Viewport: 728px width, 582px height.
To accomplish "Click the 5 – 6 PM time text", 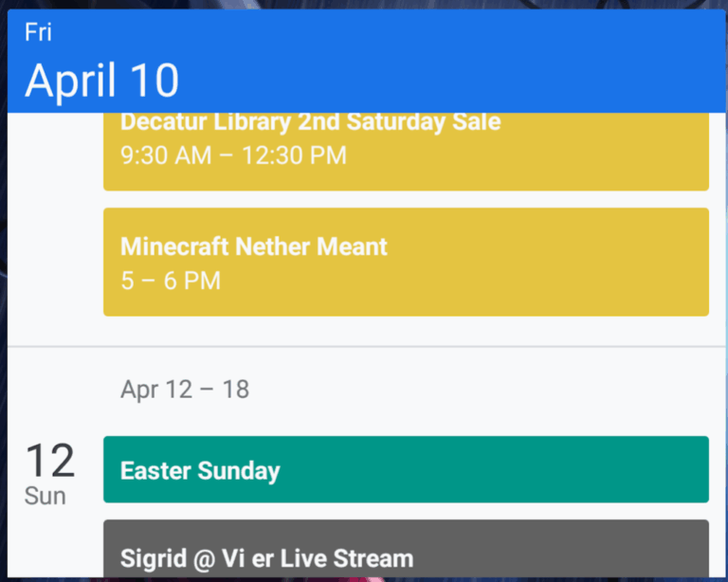I will pyautogui.click(x=171, y=281).
